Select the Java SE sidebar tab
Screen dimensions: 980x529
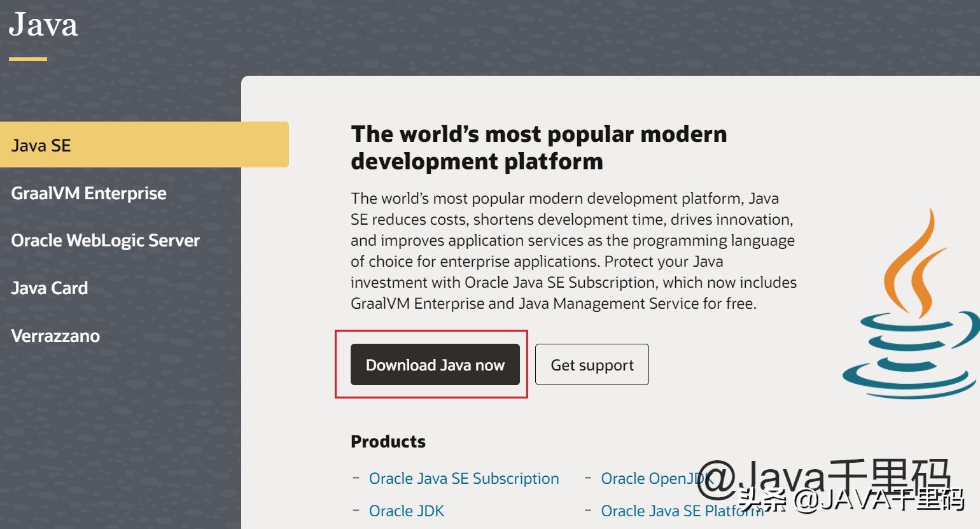(x=144, y=145)
